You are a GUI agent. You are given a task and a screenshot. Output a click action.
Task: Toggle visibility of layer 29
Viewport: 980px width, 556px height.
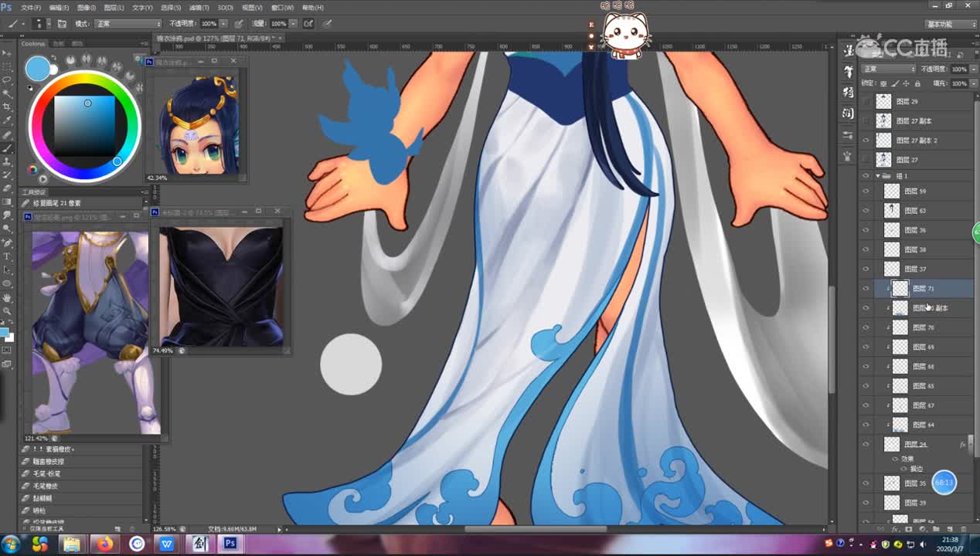click(866, 101)
